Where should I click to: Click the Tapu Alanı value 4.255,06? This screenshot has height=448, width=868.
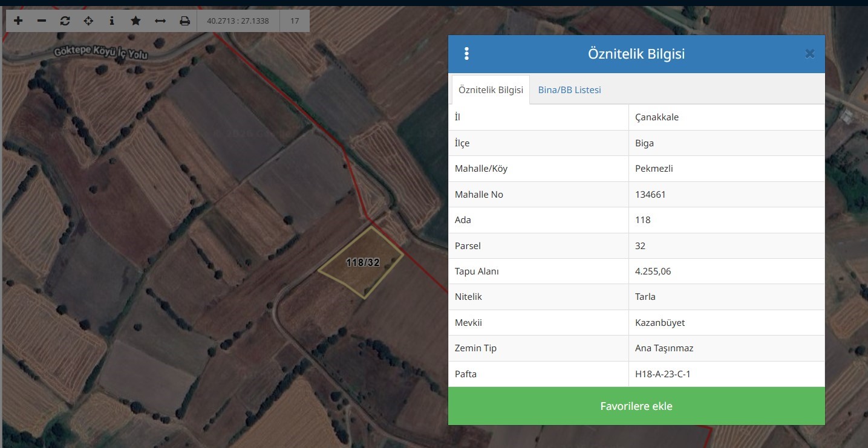653,271
